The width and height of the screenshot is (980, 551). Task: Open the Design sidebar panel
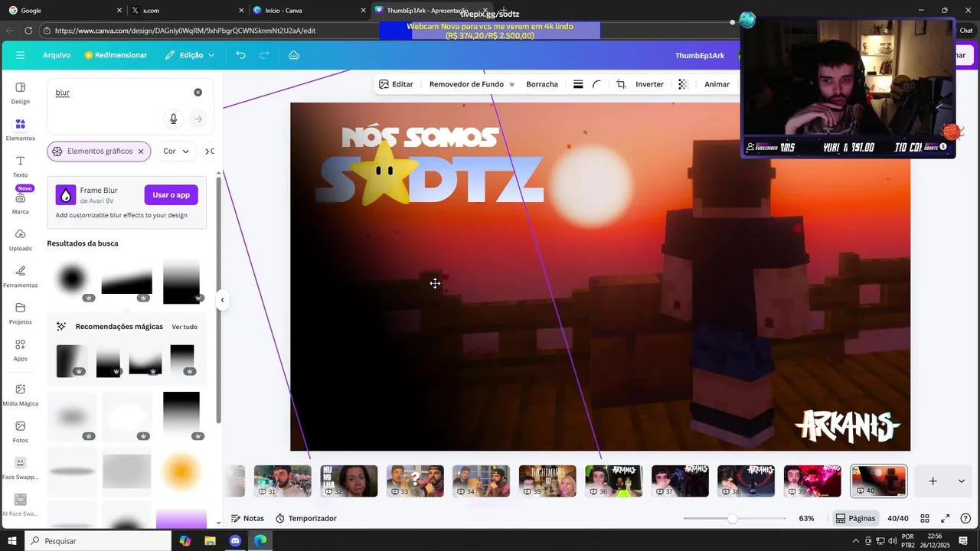click(21, 93)
